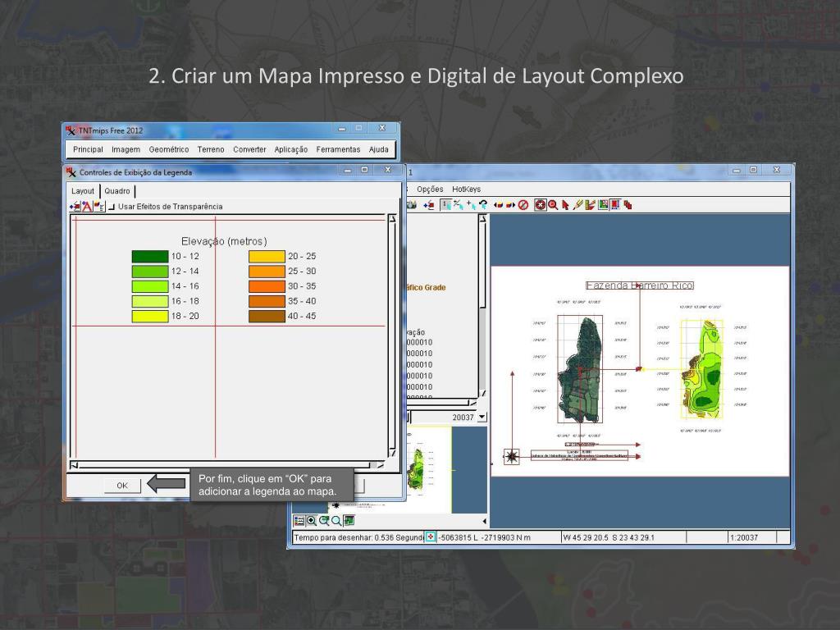This screenshot has width=840, height=630.
Task: Open the Imagem menu
Action: pyautogui.click(x=126, y=149)
